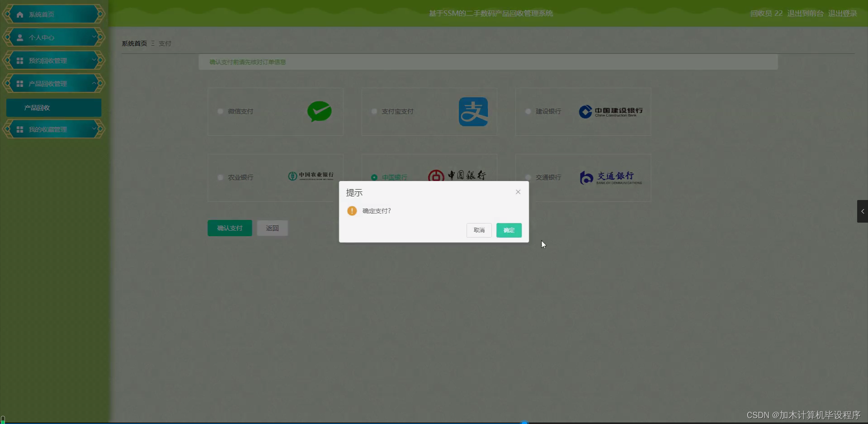Expand the 个人中心 chevron
Viewport: 868px width, 424px height.
(94, 37)
